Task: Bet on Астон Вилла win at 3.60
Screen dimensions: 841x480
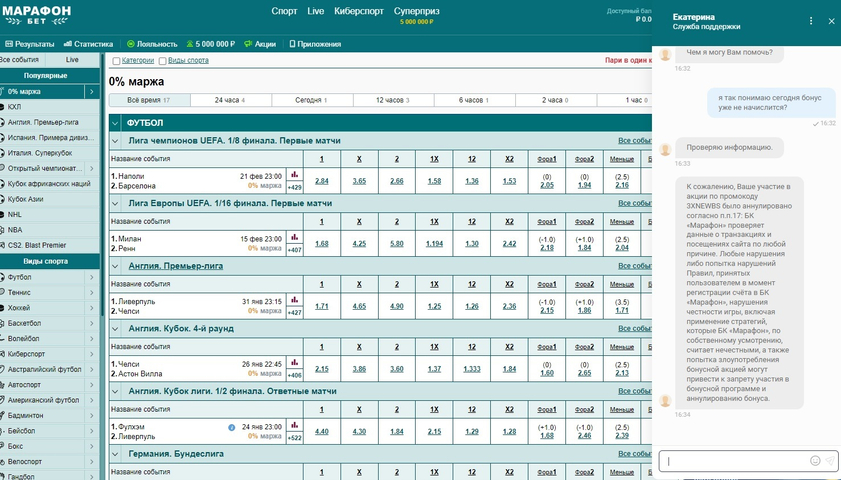Action: point(397,369)
